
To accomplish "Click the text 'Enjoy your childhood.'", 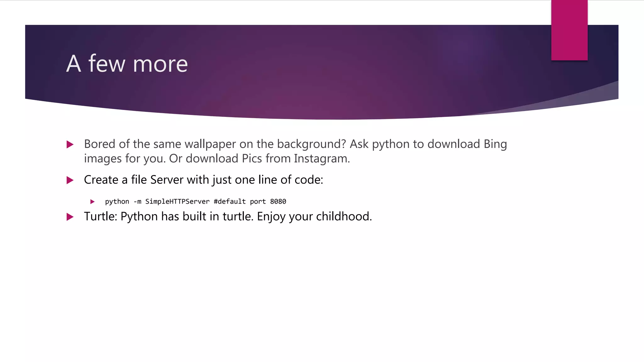I will pos(314,217).
